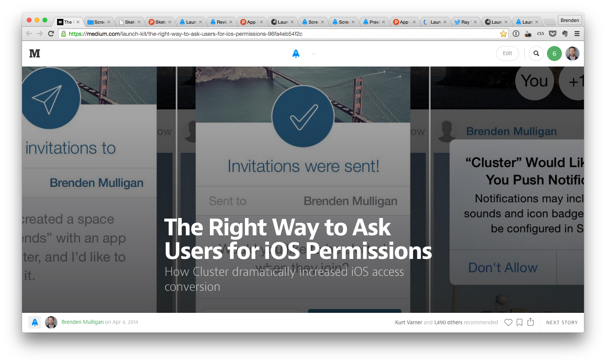Switch to the 'Sket' tab with blank document icon

pyautogui.click(x=129, y=22)
